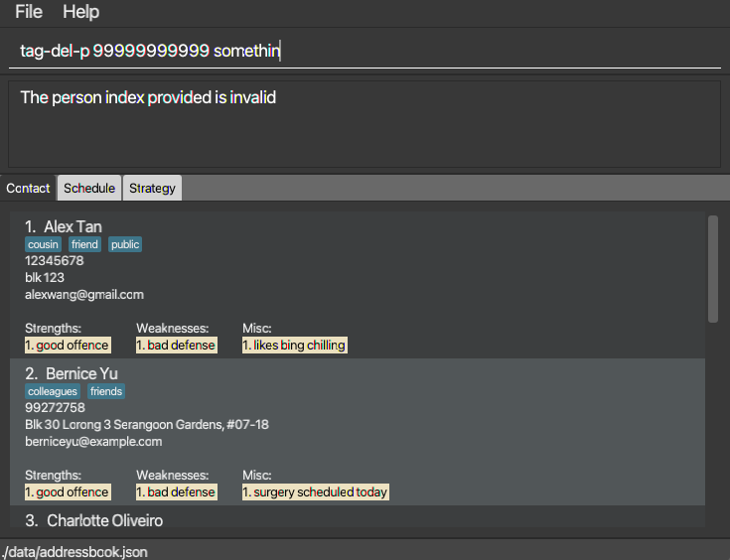Select contact name '2. Bernice Yu'
Screen dimensions: 730x560
point(72,373)
